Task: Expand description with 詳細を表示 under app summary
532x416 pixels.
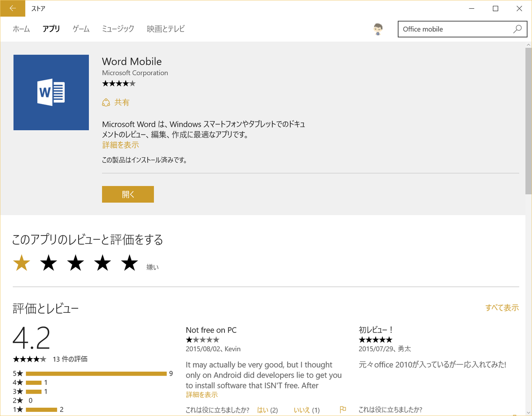Action: click(121, 145)
